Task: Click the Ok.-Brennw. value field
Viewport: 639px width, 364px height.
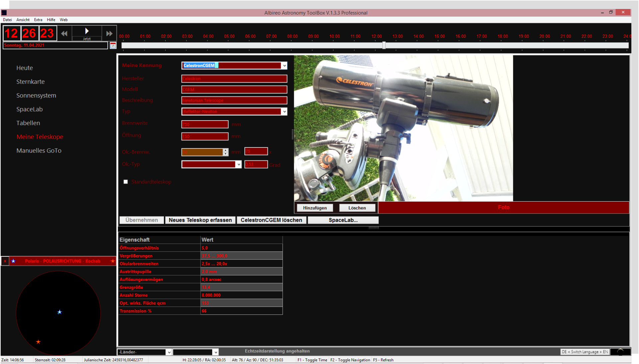Action: click(x=202, y=152)
